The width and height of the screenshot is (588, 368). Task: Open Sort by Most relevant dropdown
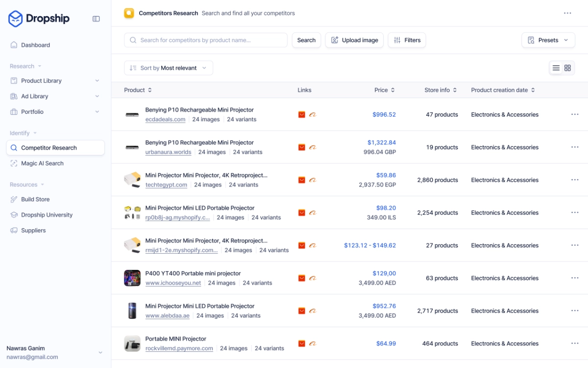pyautogui.click(x=169, y=68)
